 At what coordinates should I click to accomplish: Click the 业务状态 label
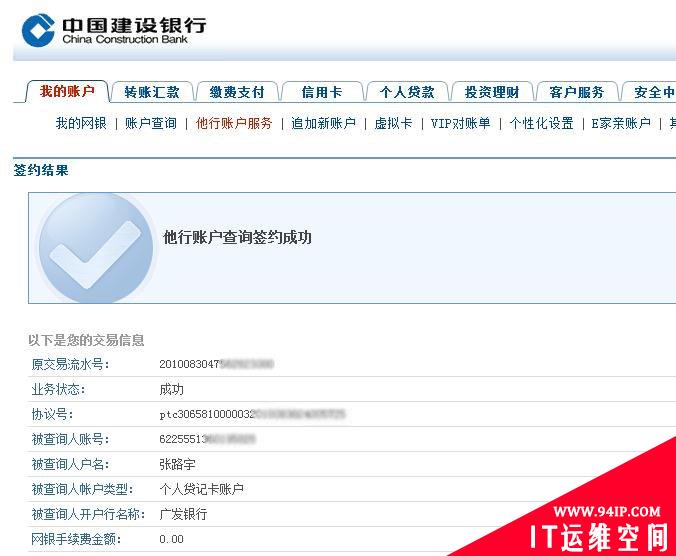pos(58,390)
